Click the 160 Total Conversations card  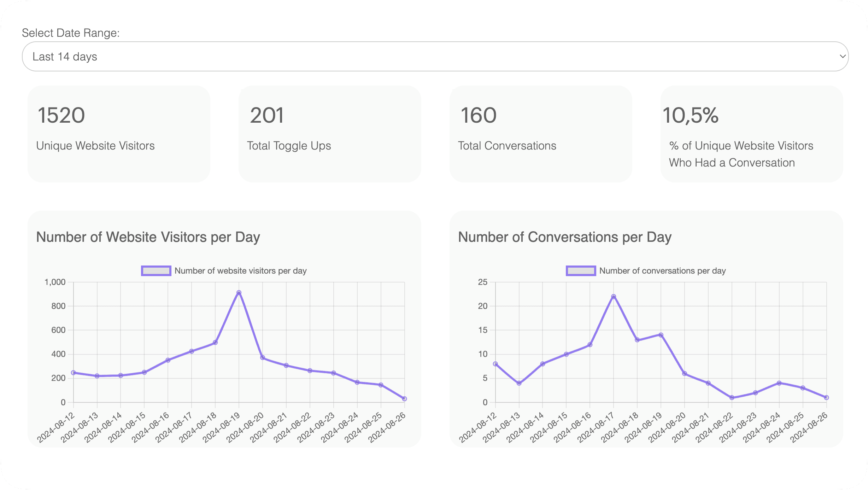tap(540, 134)
